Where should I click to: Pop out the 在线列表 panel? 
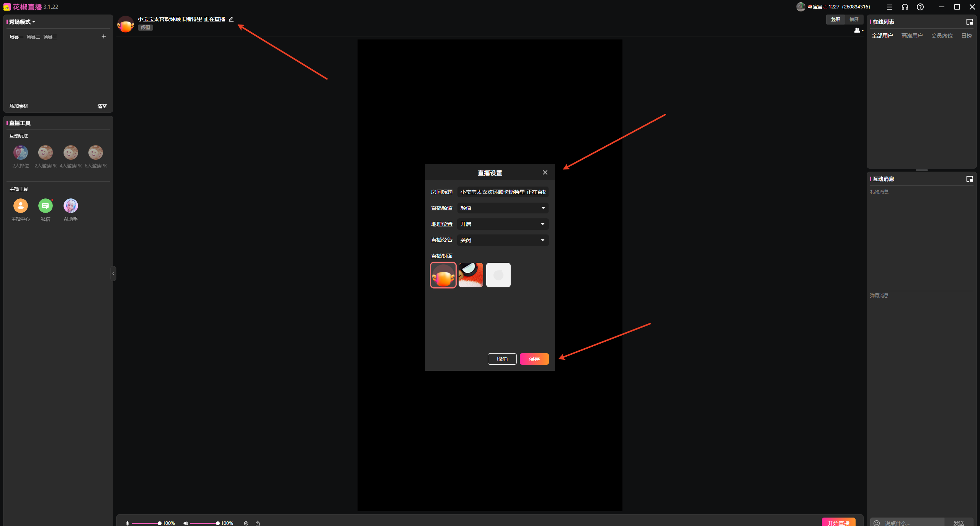pos(969,22)
